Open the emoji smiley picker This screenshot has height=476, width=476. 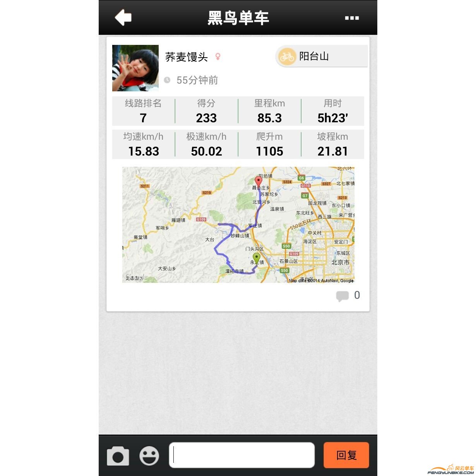click(x=149, y=455)
